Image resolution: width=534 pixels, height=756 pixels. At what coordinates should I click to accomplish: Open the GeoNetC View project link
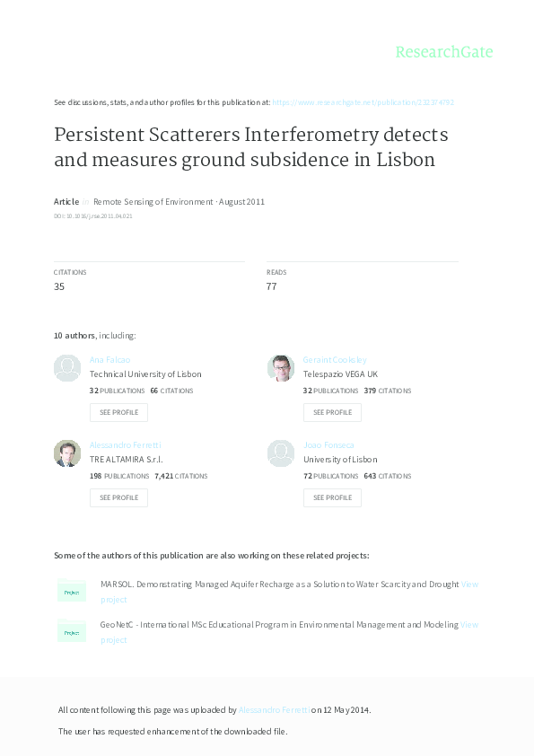[x=469, y=625]
